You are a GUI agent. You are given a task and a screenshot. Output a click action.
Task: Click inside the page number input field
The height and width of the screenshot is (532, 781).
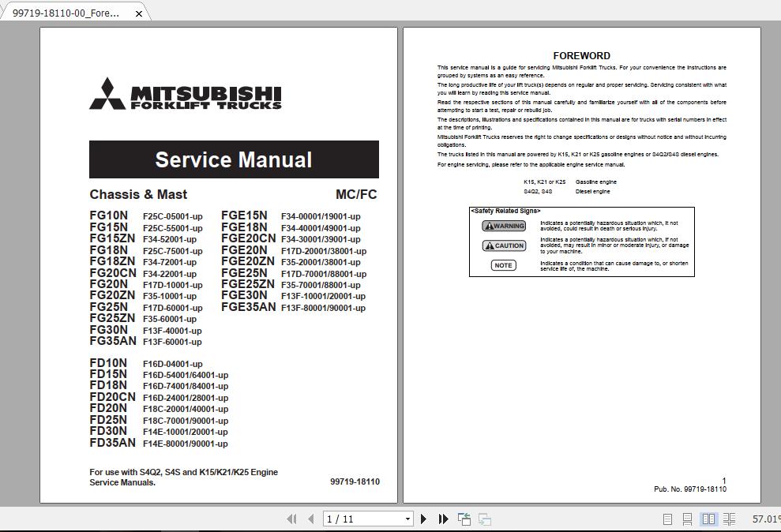pos(359,519)
